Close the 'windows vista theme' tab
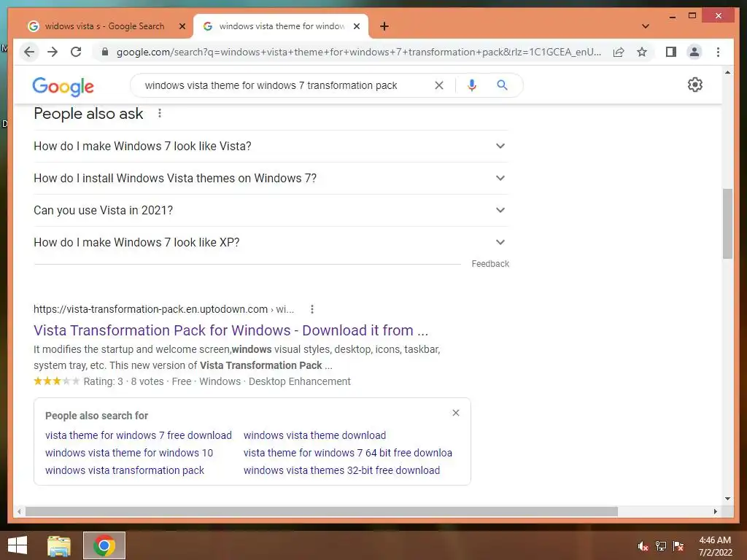Screen dimensions: 747x560 [356, 26]
